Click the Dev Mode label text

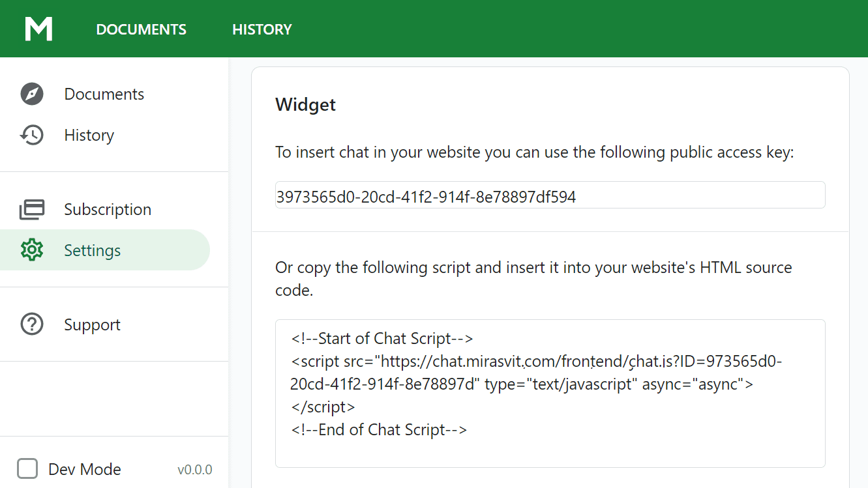84,469
